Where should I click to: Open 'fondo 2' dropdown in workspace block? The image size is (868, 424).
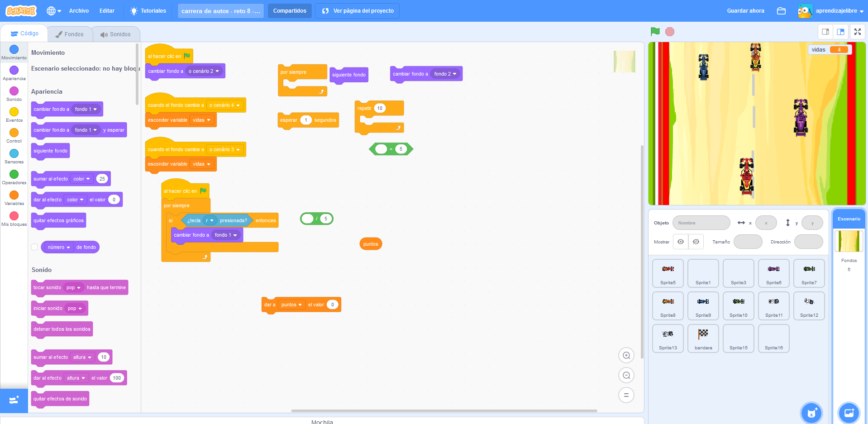445,74
